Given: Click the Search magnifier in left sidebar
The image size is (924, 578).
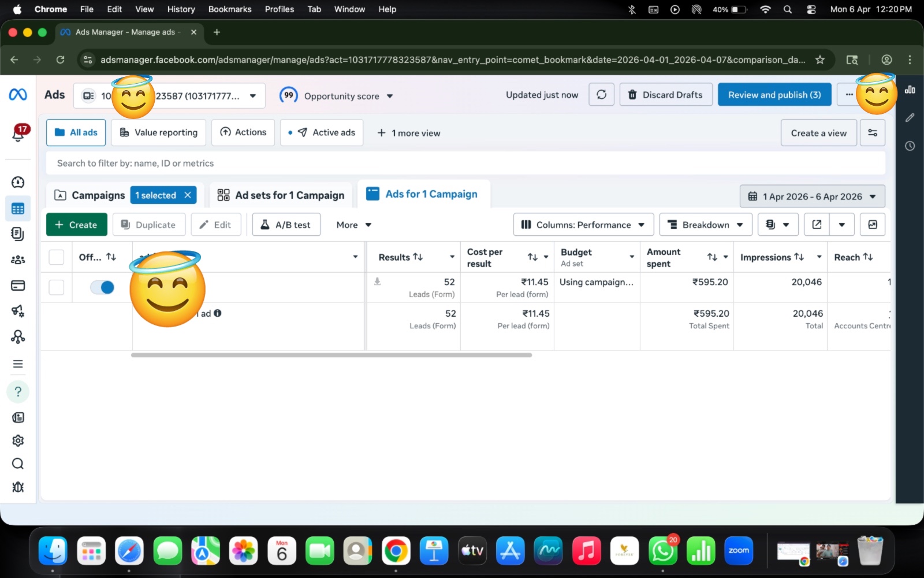Looking at the screenshot, I should pyautogui.click(x=18, y=464).
